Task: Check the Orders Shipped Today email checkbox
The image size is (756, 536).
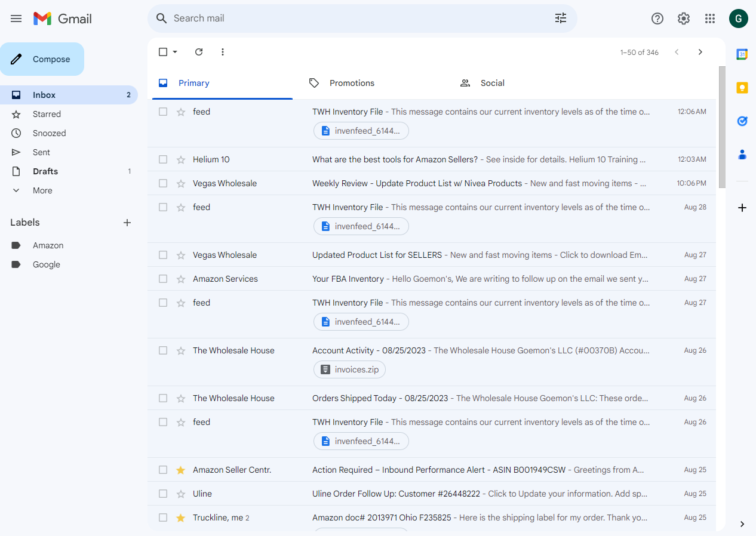Action: tap(163, 398)
